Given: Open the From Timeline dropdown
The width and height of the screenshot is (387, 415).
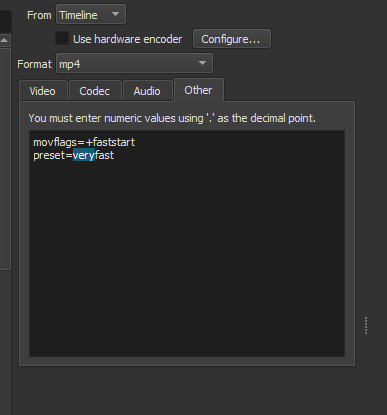Looking at the screenshot, I should pos(91,14).
